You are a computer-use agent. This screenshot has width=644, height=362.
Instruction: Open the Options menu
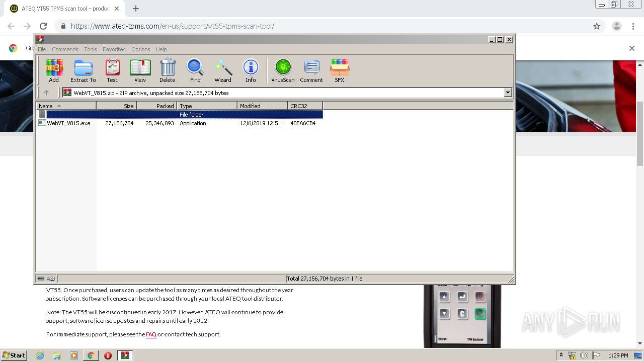click(141, 49)
